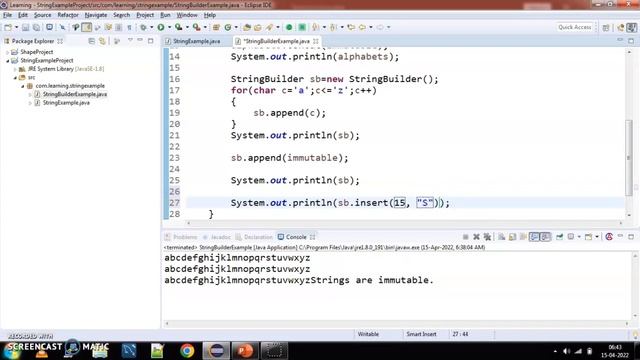Image resolution: width=640 pixels, height=360 pixels.
Task: Toggle Show Console on standard output change
Action: [x=534, y=237]
